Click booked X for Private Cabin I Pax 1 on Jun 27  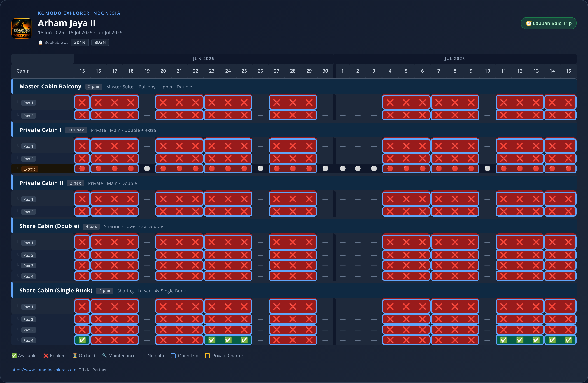click(x=277, y=146)
